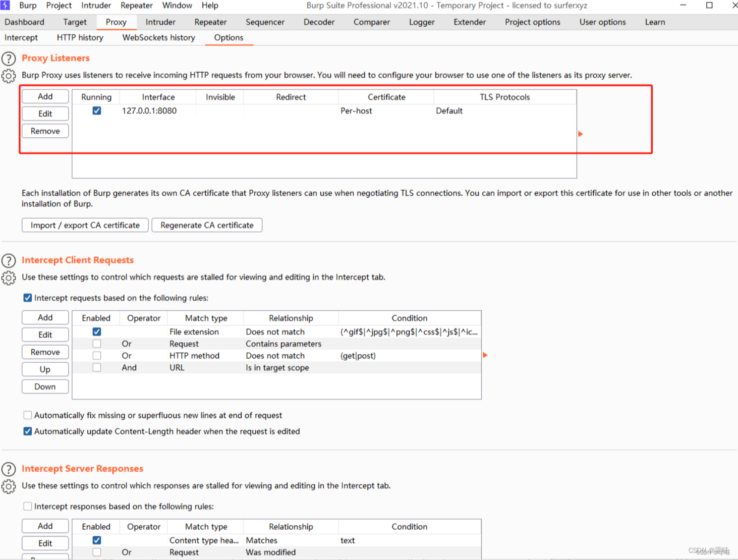Move client request rule Down
738x560 pixels.
(x=45, y=386)
